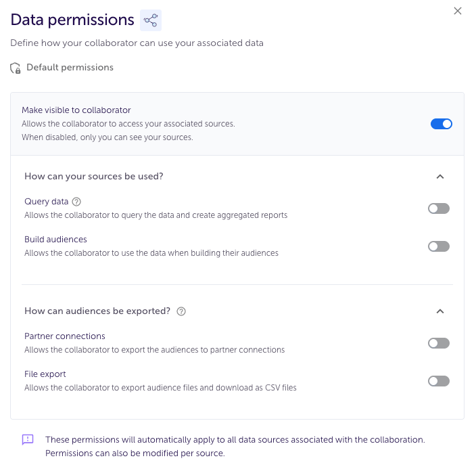476x467 pixels.
Task: Click the Default permissions lock icon
Action: coord(15,68)
